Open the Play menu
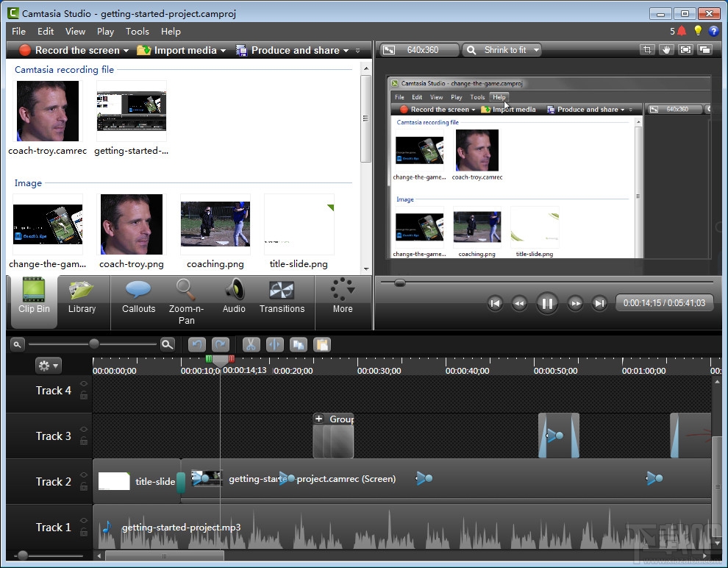Image resolution: width=728 pixels, height=568 pixels. click(x=105, y=31)
